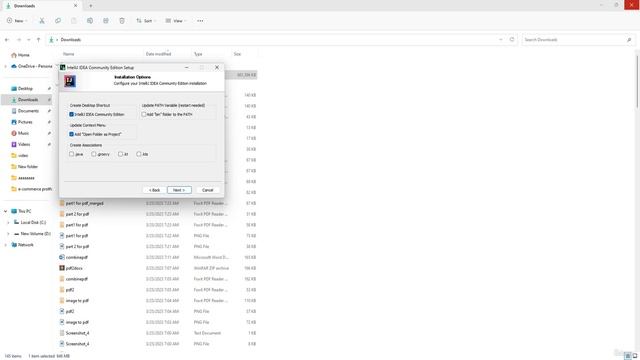Sort files by Name column header

[69, 54]
